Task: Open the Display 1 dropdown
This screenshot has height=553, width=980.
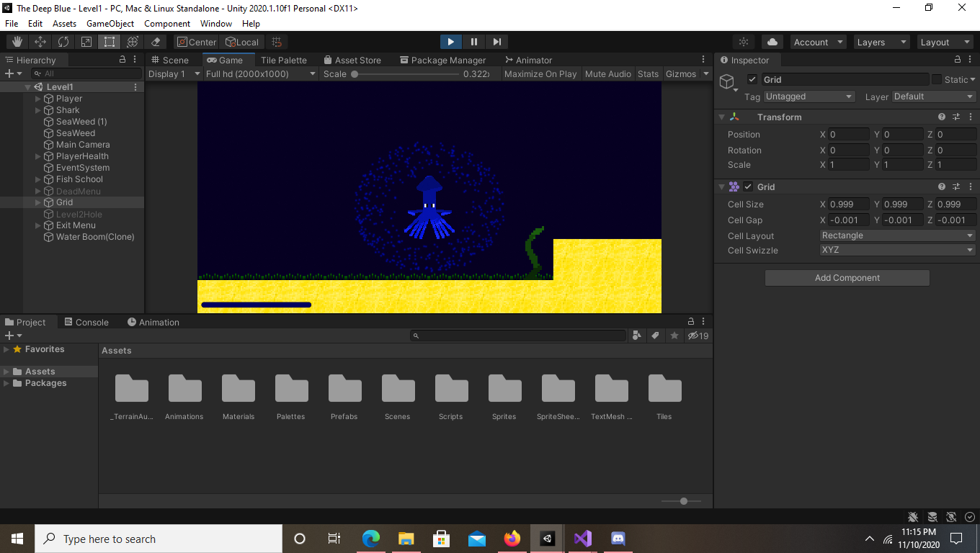Action: coord(174,73)
